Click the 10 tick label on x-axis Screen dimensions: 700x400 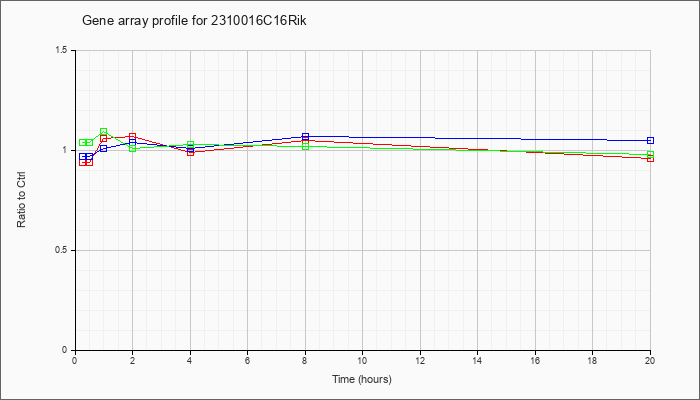(362, 360)
